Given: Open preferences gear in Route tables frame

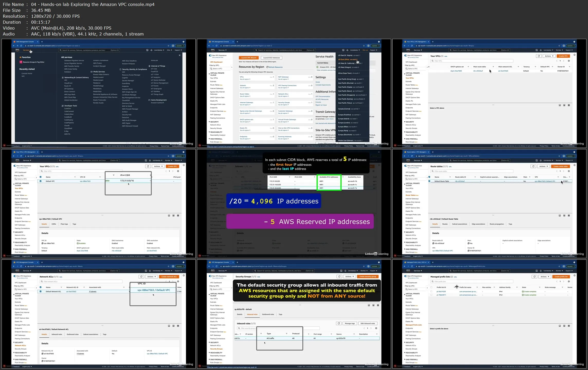Looking at the screenshot, I should (569, 171).
